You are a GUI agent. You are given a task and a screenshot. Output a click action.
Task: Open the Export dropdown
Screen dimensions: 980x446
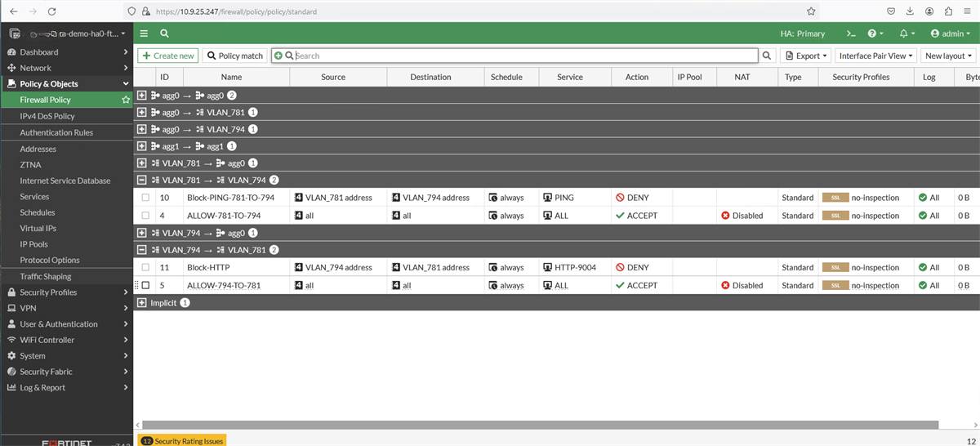tap(806, 56)
